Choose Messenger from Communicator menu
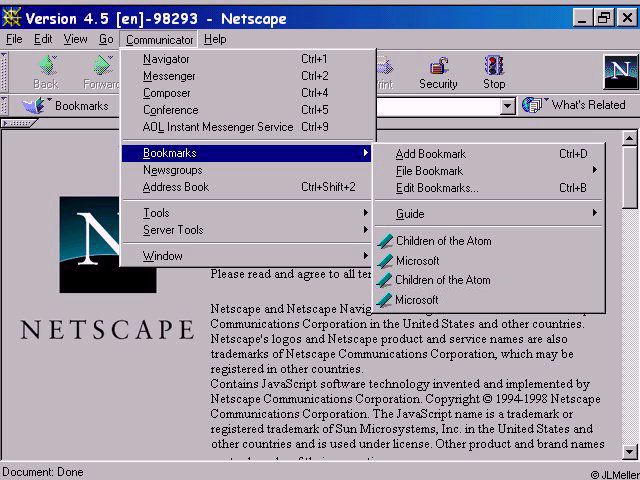 (x=247, y=76)
